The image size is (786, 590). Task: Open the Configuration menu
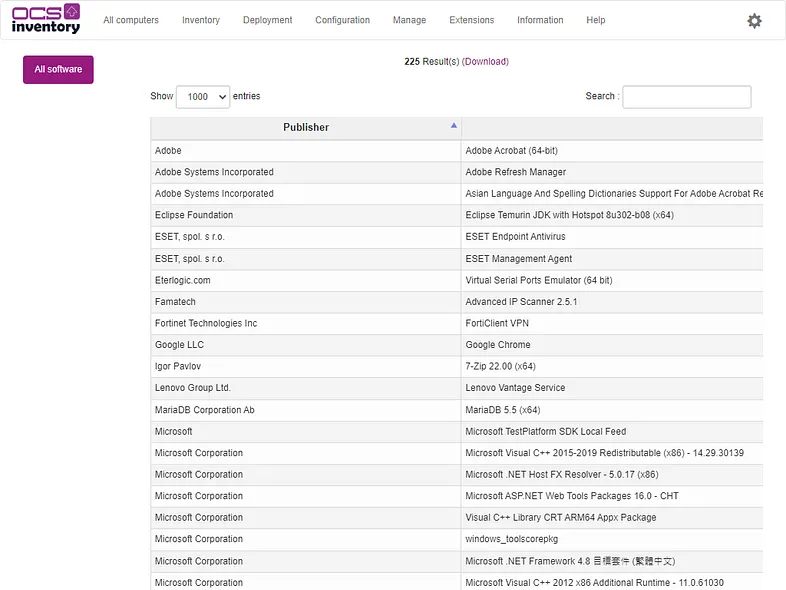tap(342, 20)
